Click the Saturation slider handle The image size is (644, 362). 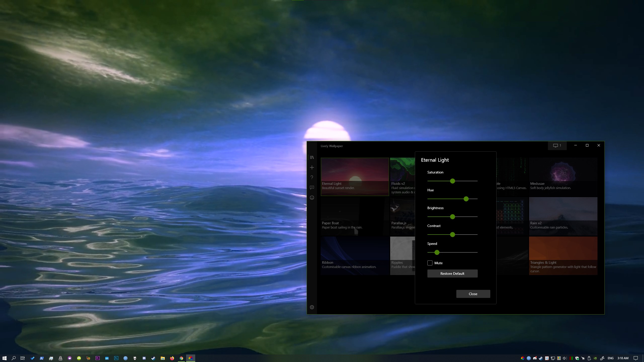(x=453, y=181)
